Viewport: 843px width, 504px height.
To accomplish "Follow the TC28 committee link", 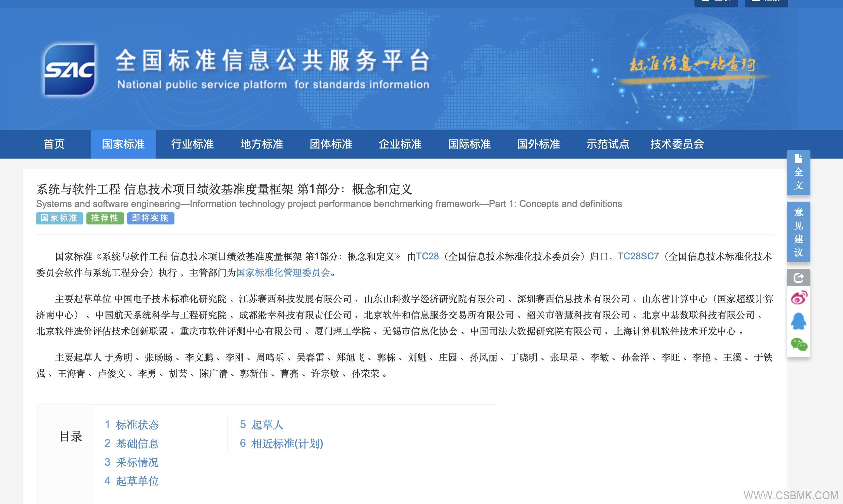I will 427,256.
